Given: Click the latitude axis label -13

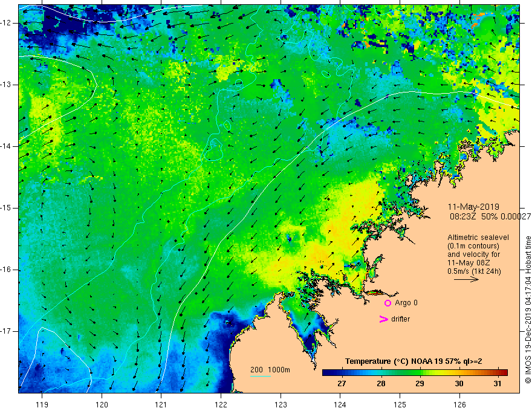Looking at the screenshot, I should pos(7,85).
